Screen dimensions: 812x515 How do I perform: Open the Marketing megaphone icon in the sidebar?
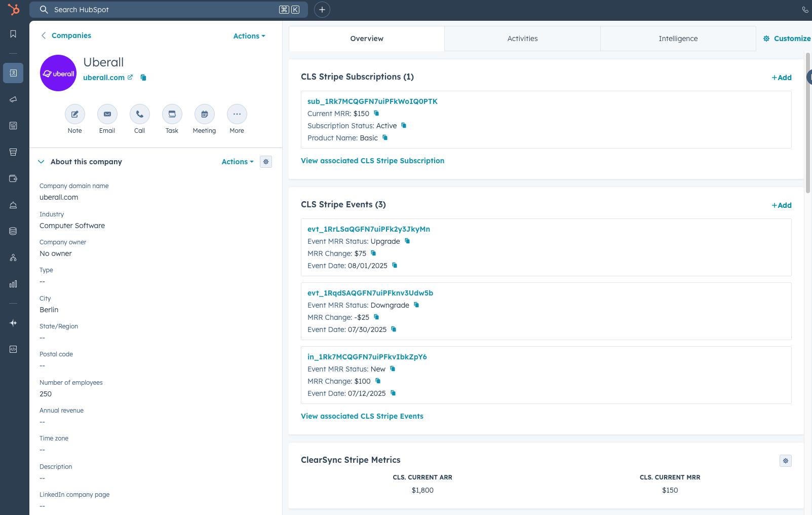[13, 99]
